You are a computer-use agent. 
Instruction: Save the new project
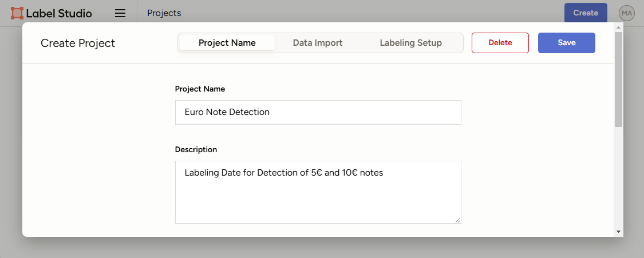[566, 43]
